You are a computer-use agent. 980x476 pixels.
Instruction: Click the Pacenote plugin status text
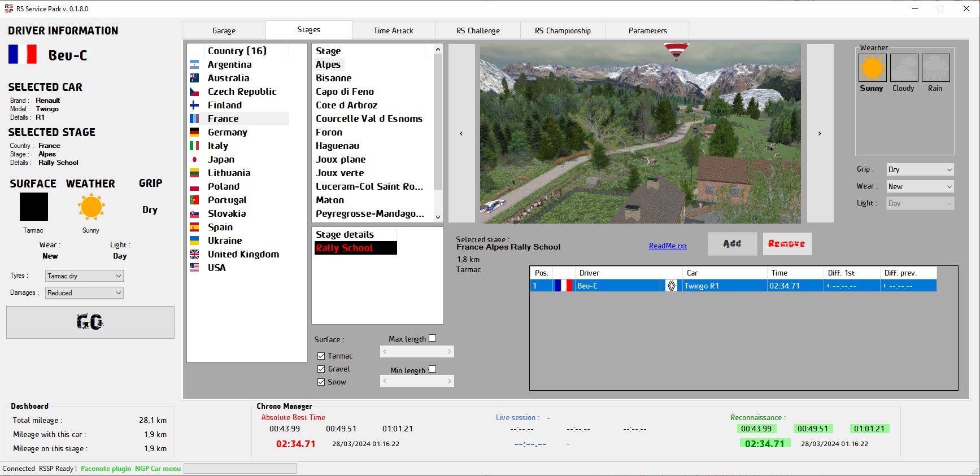106,469
